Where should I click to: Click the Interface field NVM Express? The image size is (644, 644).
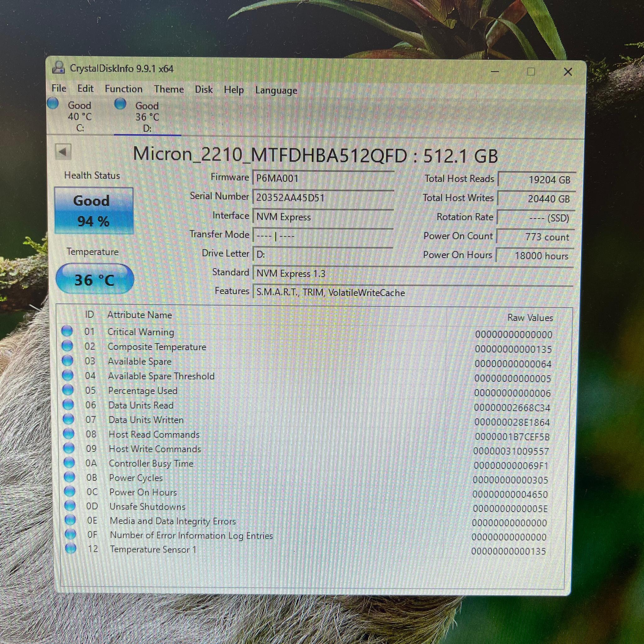323,217
